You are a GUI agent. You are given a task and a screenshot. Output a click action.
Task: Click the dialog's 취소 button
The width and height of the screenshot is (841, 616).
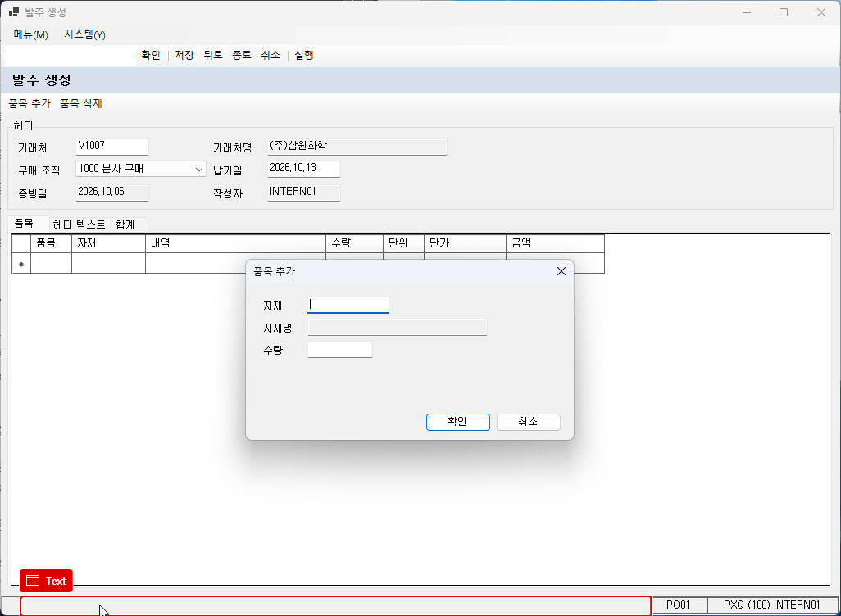point(529,422)
